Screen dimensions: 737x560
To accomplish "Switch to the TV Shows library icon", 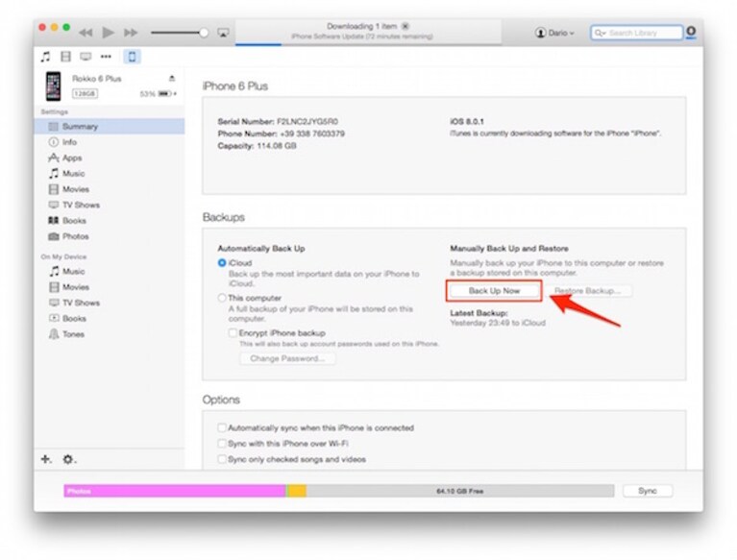I will tap(86, 57).
